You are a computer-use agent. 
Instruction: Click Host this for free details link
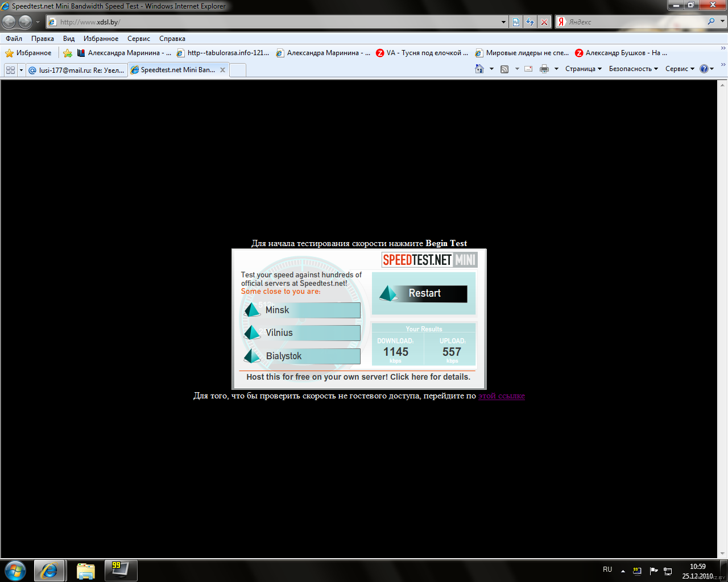pos(358,377)
